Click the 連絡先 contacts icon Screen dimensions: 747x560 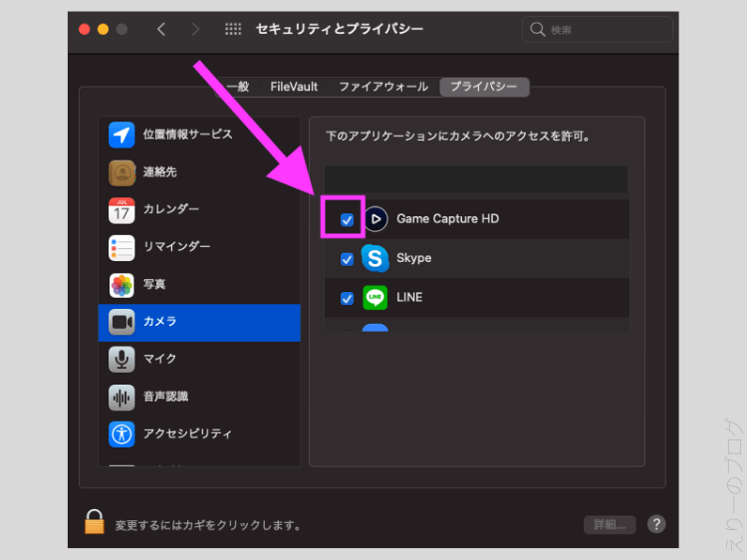pyautogui.click(x=122, y=172)
